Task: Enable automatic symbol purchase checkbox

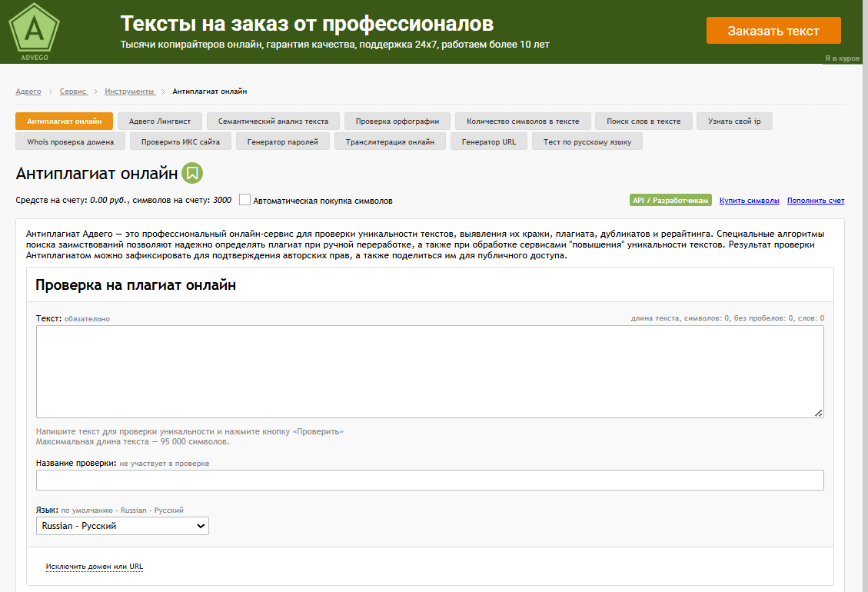Action: pos(244,200)
